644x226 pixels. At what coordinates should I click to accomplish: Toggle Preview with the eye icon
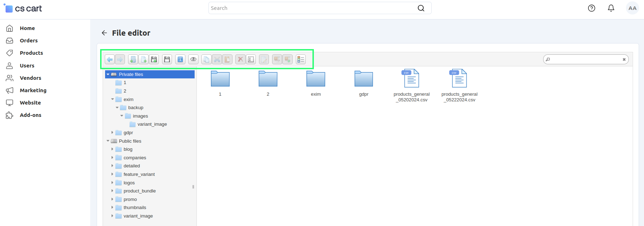(x=193, y=59)
